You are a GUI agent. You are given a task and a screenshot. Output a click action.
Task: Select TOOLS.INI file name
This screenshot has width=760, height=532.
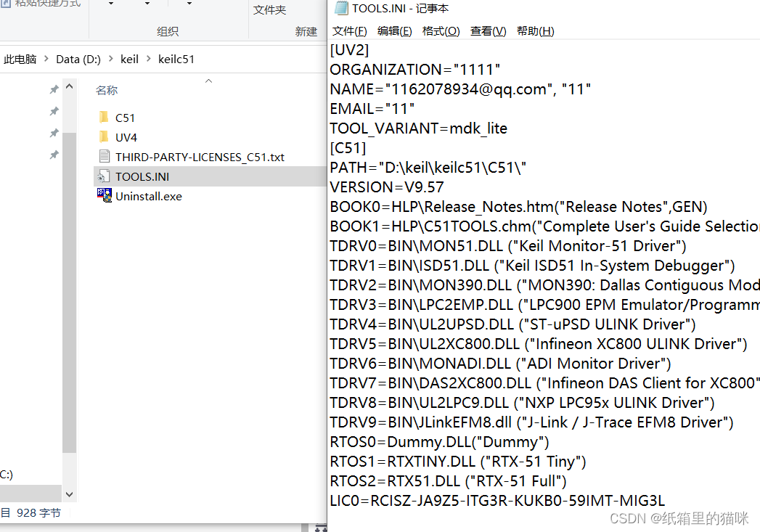142,177
